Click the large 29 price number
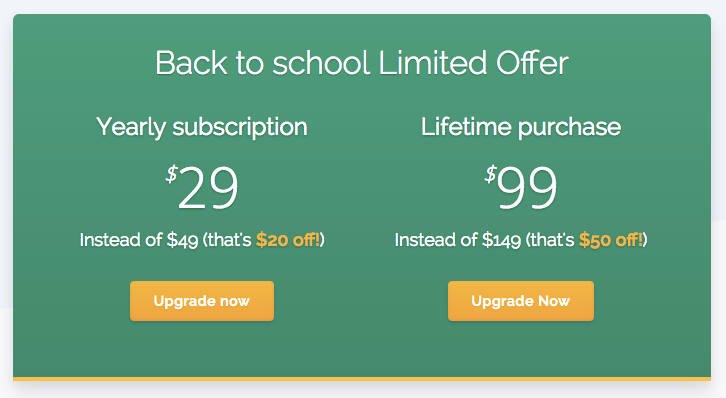Viewport: 726px width, 398px height. 208,187
